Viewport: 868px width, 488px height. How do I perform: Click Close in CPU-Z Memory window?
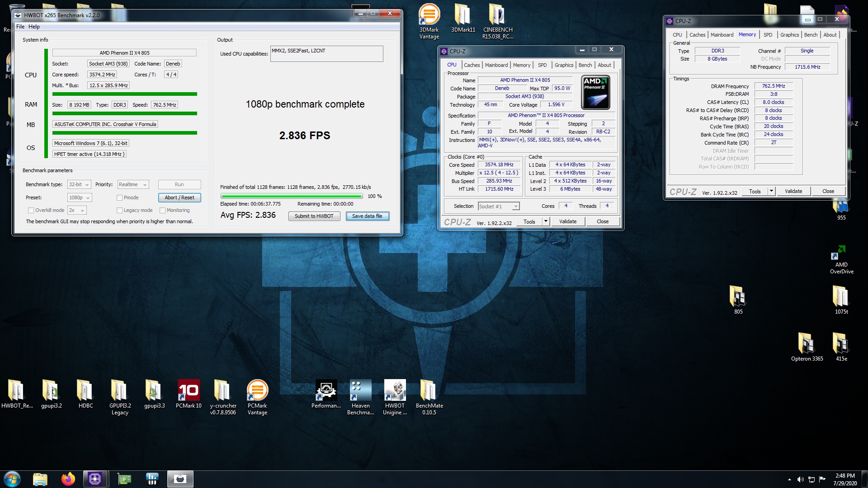828,191
